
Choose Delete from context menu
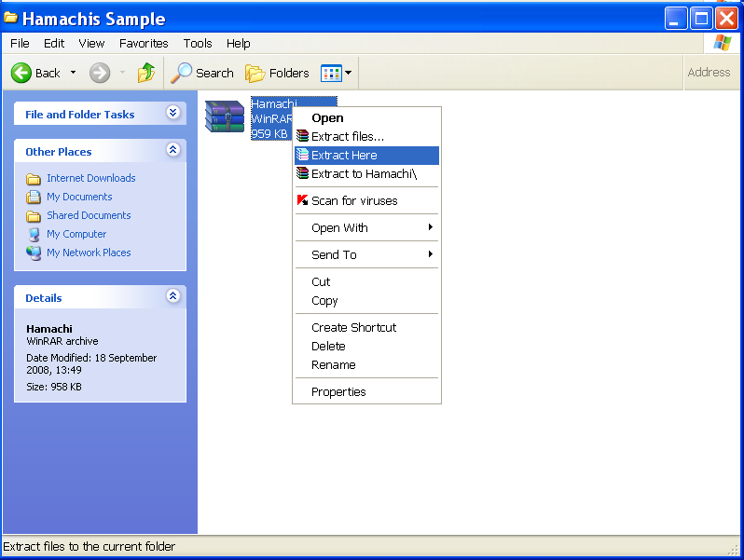[x=366, y=346]
